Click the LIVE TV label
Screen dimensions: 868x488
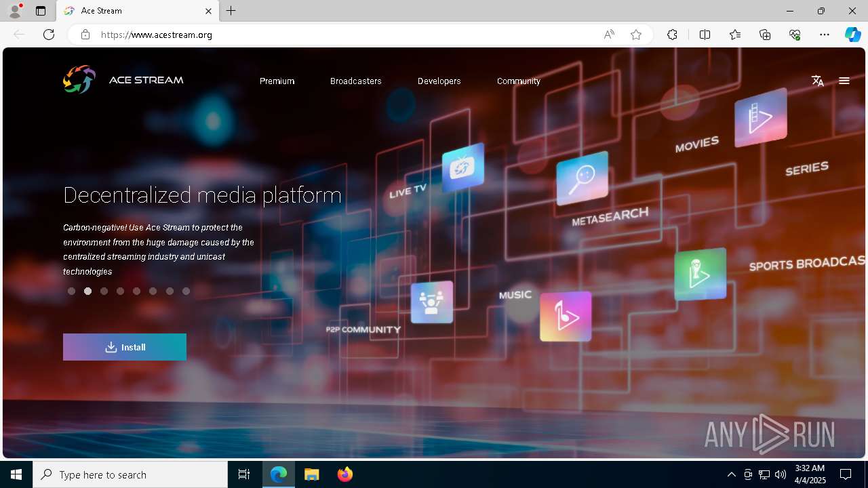point(408,191)
